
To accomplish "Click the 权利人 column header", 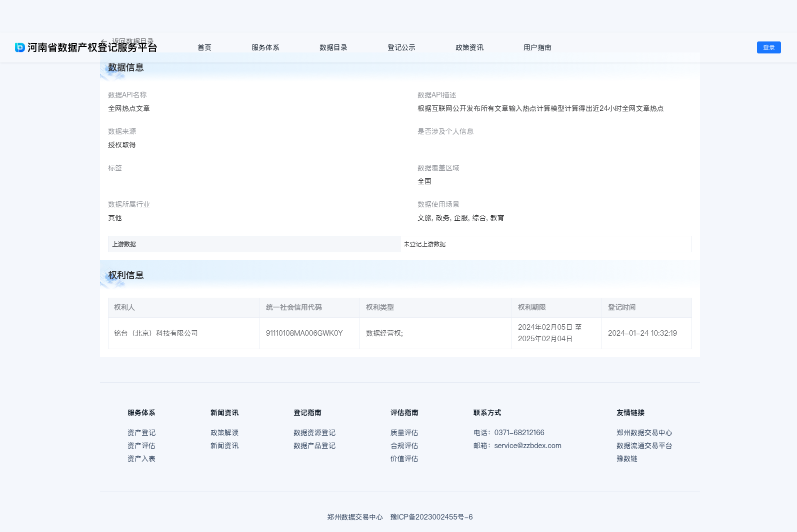I will coord(184,308).
